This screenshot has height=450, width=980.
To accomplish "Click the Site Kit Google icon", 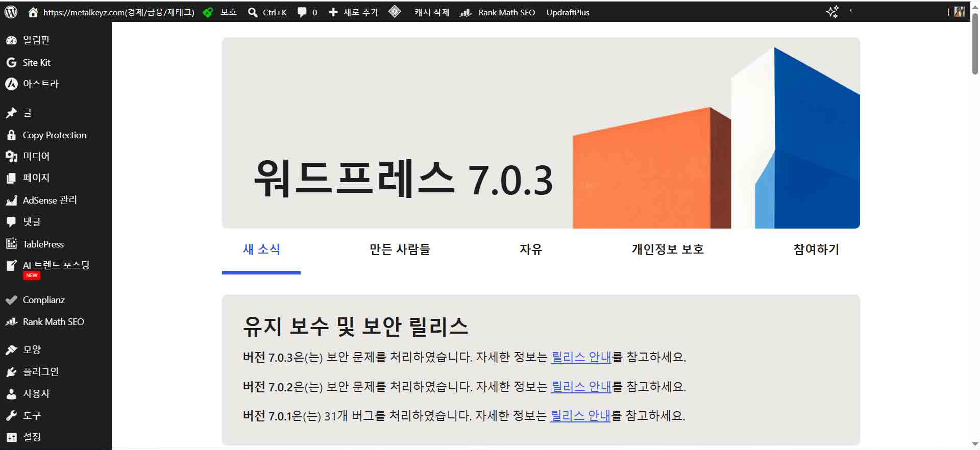I will (x=11, y=62).
